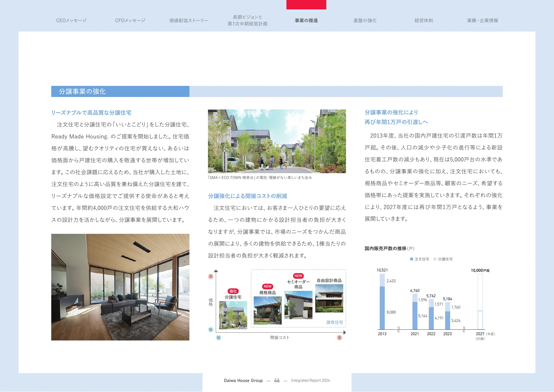
Task: Click the Daiwa House Group footer text
Action: coord(243,381)
